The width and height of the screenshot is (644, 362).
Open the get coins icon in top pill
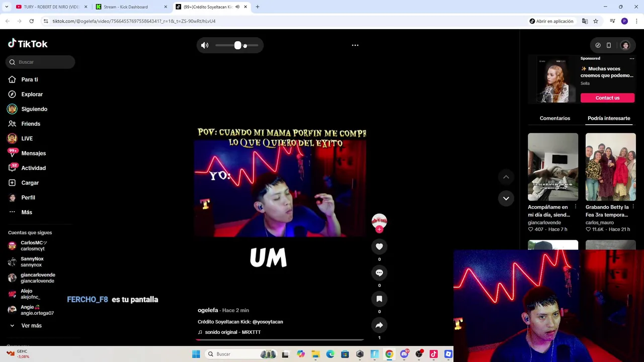[x=598, y=45]
